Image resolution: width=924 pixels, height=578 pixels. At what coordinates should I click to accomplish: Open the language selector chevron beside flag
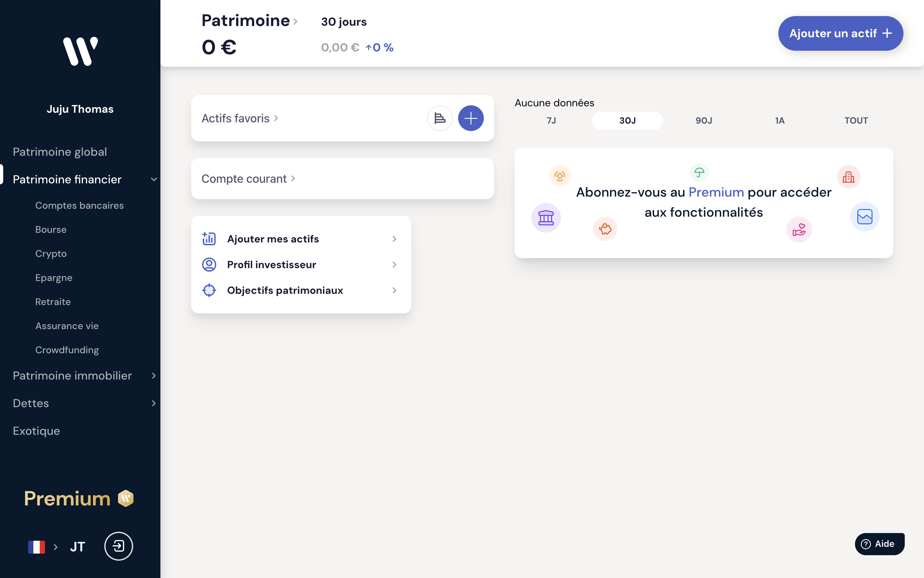point(56,547)
